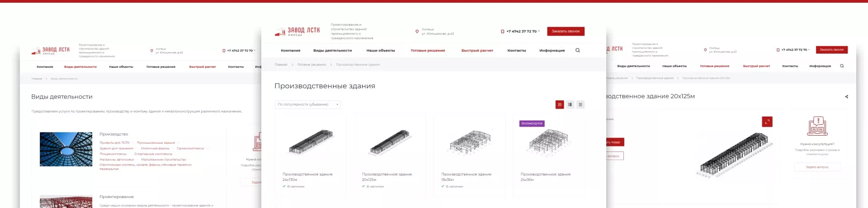Switch to list view icon
Viewport: 868px width, 208px height.
click(570, 104)
